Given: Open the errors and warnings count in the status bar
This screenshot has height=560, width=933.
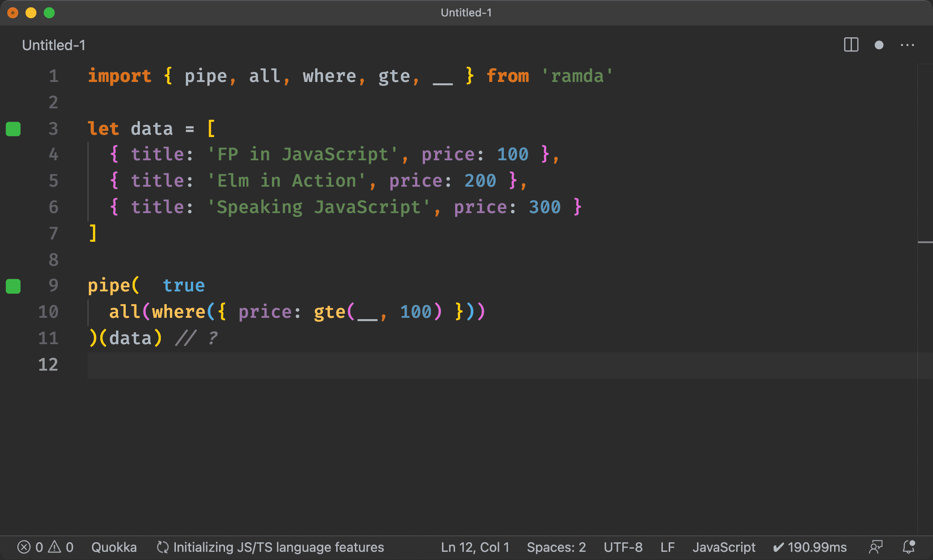Looking at the screenshot, I should (x=45, y=547).
